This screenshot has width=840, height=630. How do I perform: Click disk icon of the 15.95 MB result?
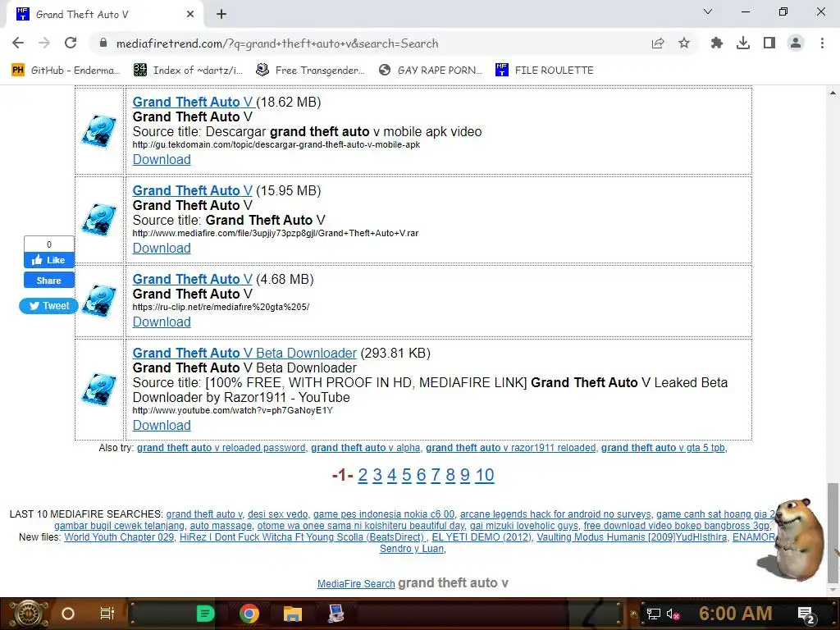point(99,220)
